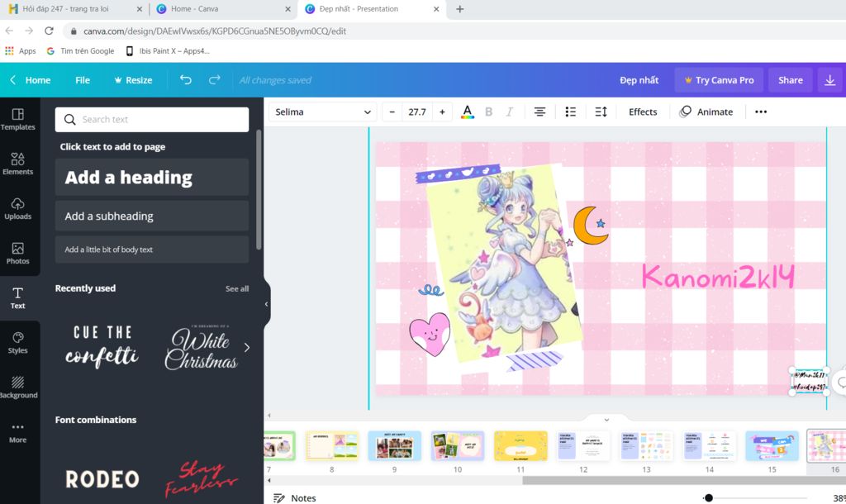This screenshot has width=846, height=504.
Task: Click the horizontal thumbnails scrollbar
Action: click(684, 480)
